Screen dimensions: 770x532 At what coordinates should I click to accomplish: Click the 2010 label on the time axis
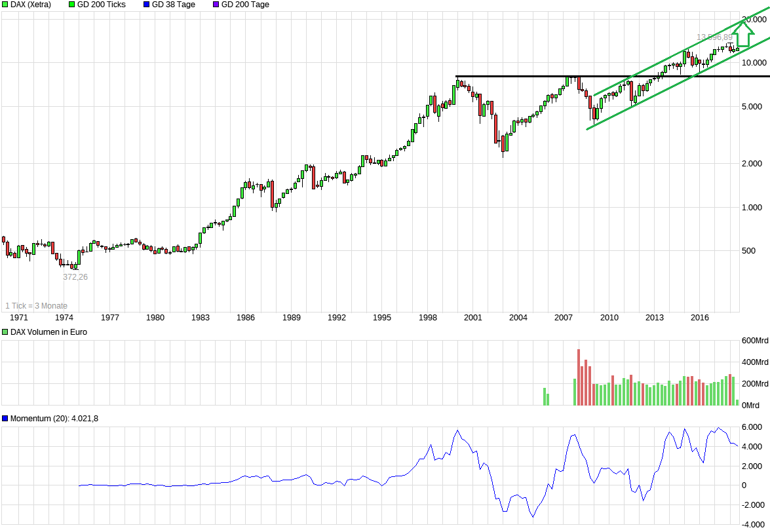(609, 318)
